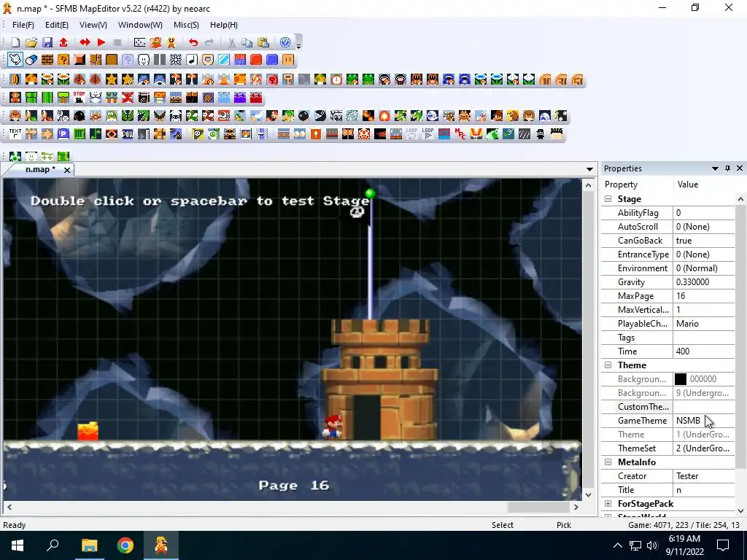Select the CanGoBack true value
This screenshot has width=747, height=560.
tap(704, 241)
